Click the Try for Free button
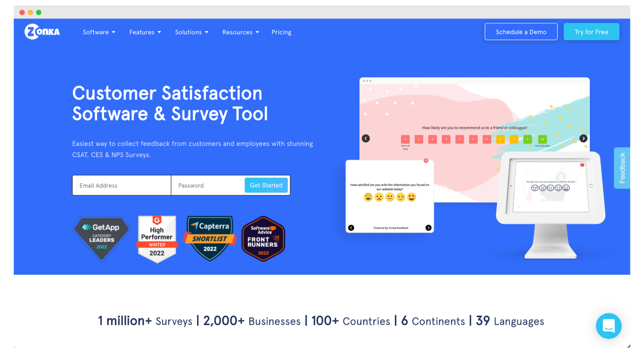 click(591, 32)
